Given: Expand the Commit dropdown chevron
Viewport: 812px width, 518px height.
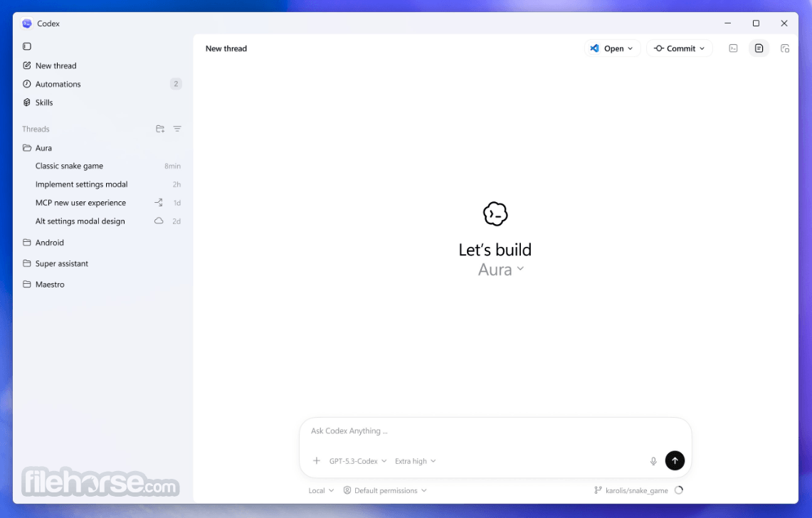Looking at the screenshot, I should (x=702, y=48).
